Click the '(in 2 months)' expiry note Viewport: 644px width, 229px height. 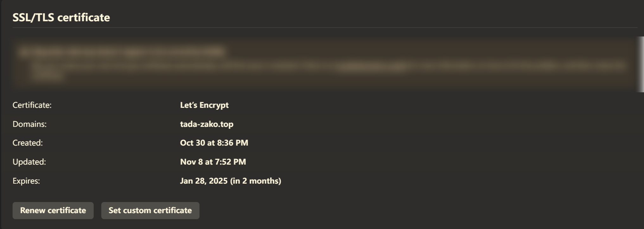256,181
